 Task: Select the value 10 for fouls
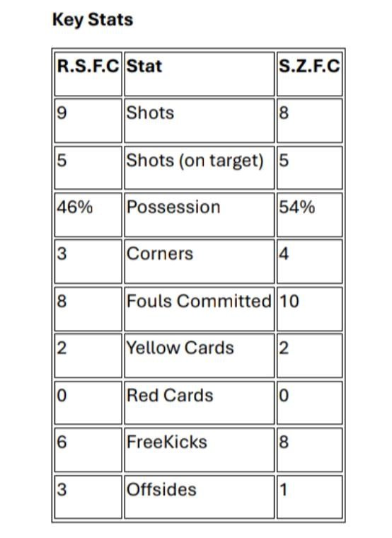click(289, 301)
